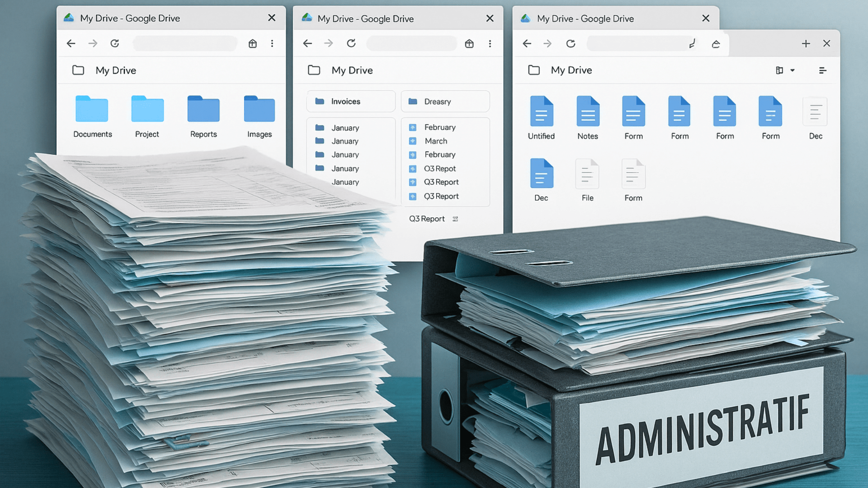Open the sort options list icon
This screenshot has height=488, width=868.
pos(823,70)
